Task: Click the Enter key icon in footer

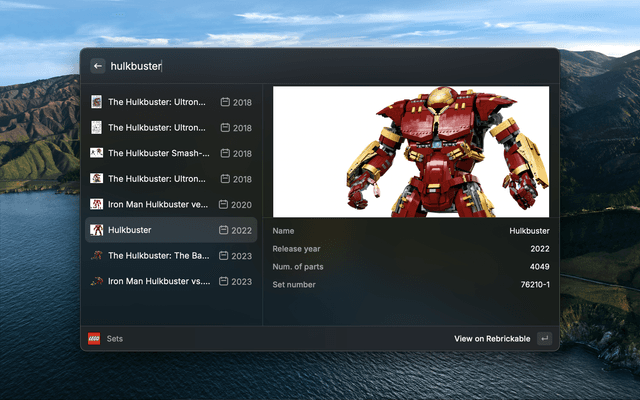Action: (543, 339)
